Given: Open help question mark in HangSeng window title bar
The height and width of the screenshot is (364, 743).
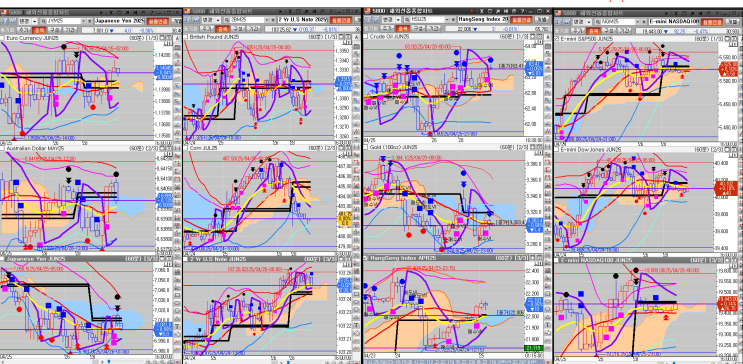Looking at the screenshot, I should click(x=522, y=11).
